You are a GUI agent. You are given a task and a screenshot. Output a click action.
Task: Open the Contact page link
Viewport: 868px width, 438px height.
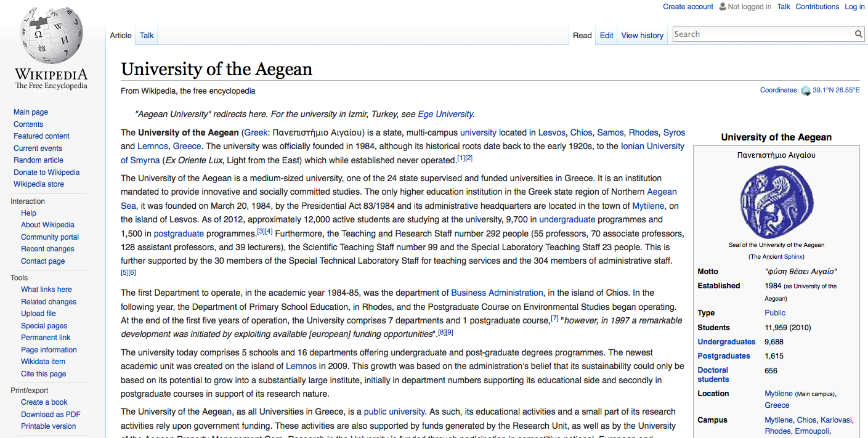(x=43, y=261)
